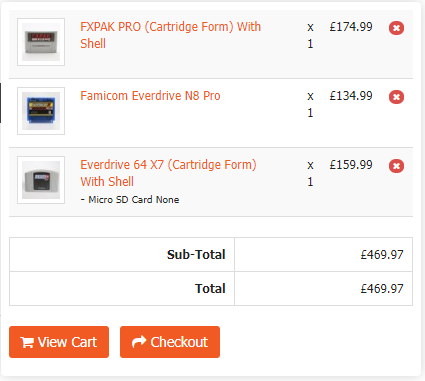425x381 pixels.
Task: Select the £134.99 Famicom Everdrive price
Action: click(x=351, y=96)
